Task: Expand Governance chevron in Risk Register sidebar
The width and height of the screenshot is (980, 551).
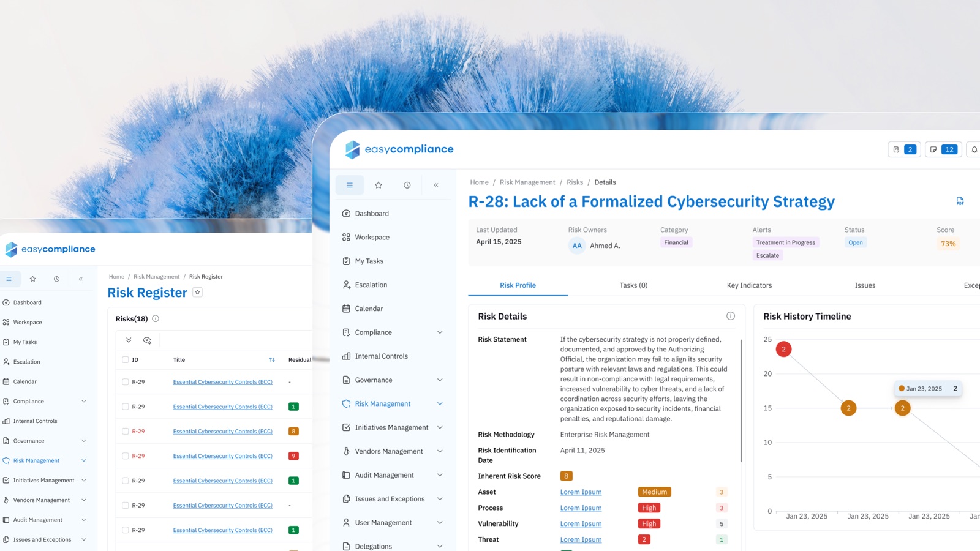Action: point(84,441)
